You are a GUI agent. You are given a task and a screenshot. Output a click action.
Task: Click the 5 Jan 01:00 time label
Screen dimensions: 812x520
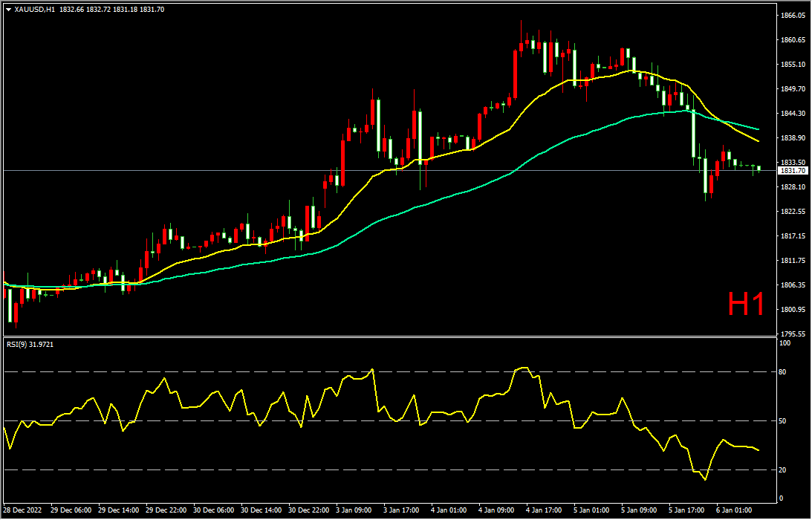592,510
